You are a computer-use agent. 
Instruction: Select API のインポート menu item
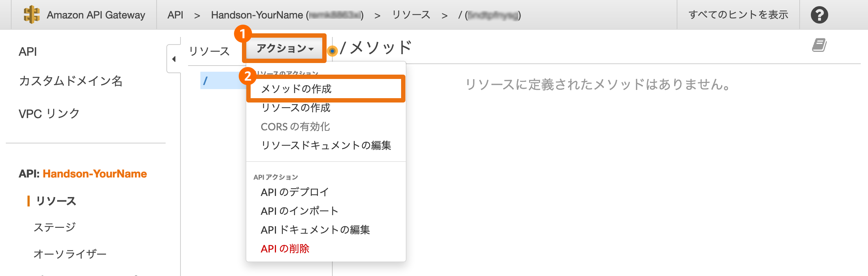(x=299, y=211)
